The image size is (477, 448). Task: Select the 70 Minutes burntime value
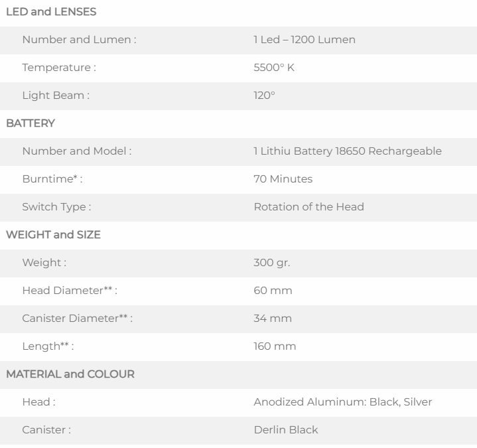click(283, 179)
